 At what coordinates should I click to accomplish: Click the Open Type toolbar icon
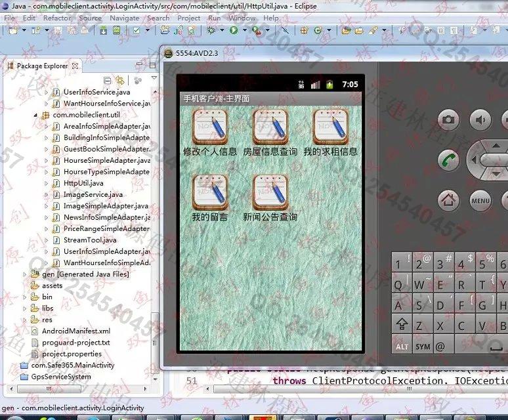coord(347,30)
